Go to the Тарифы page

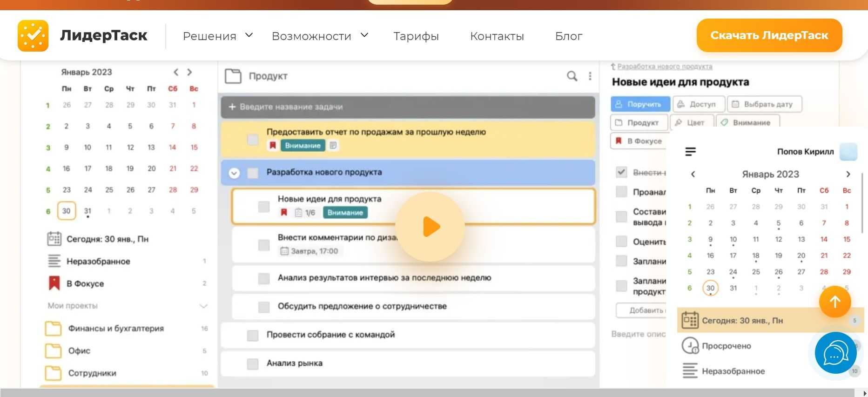tap(416, 36)
